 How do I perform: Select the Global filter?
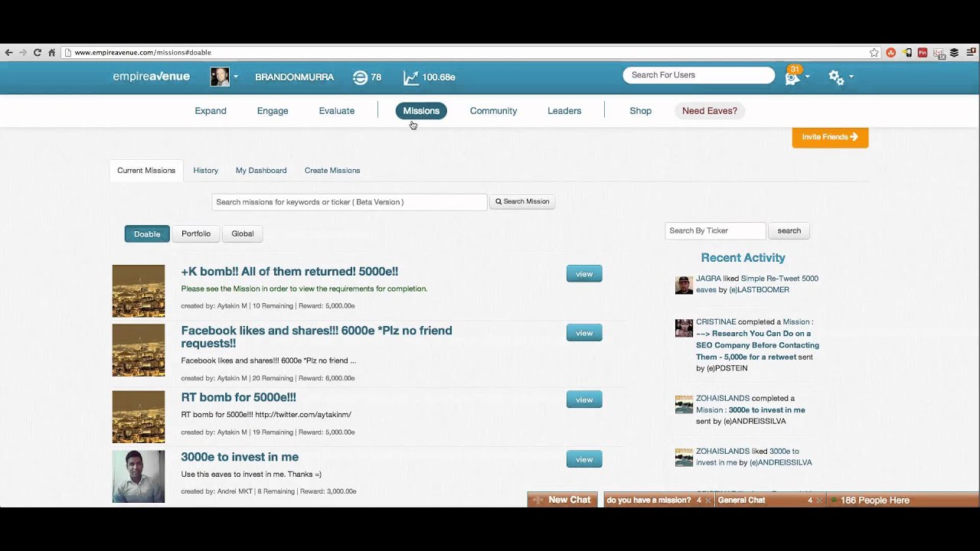243,234
